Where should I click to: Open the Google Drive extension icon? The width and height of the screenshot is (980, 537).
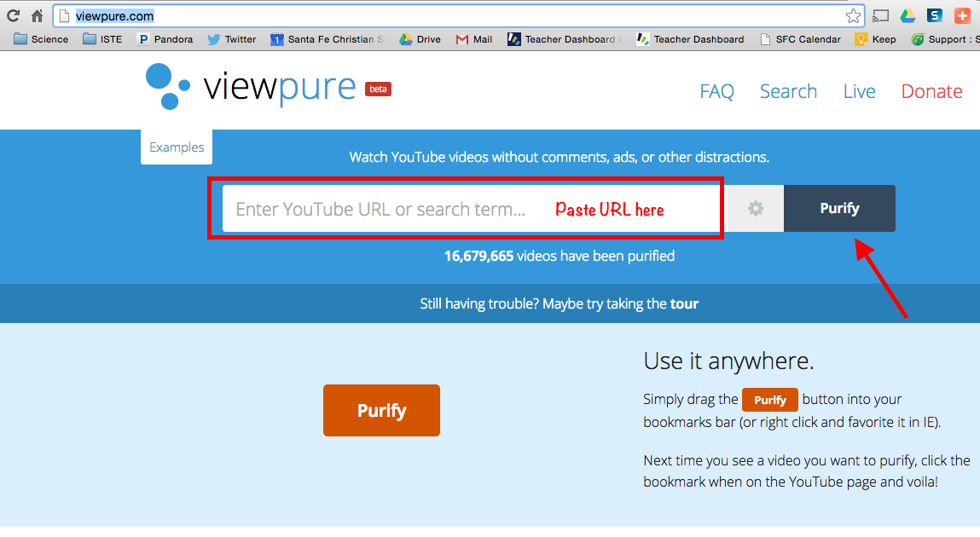(908, 15)
